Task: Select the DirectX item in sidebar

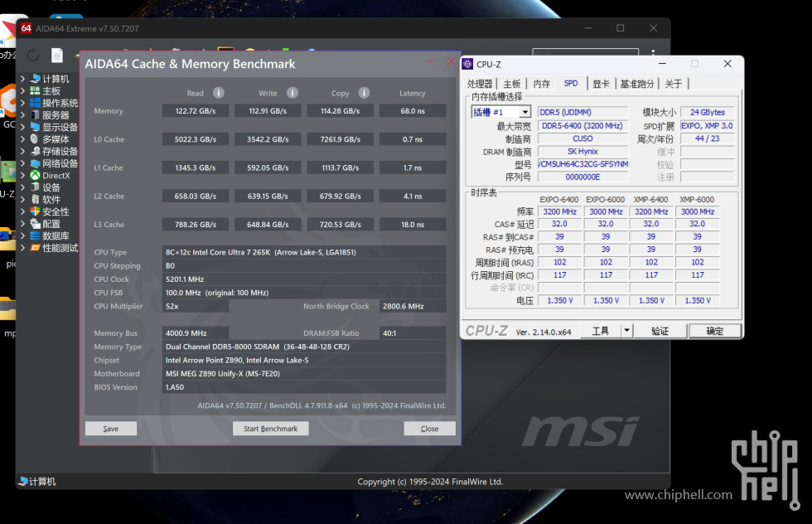Action: pos(56,176)
